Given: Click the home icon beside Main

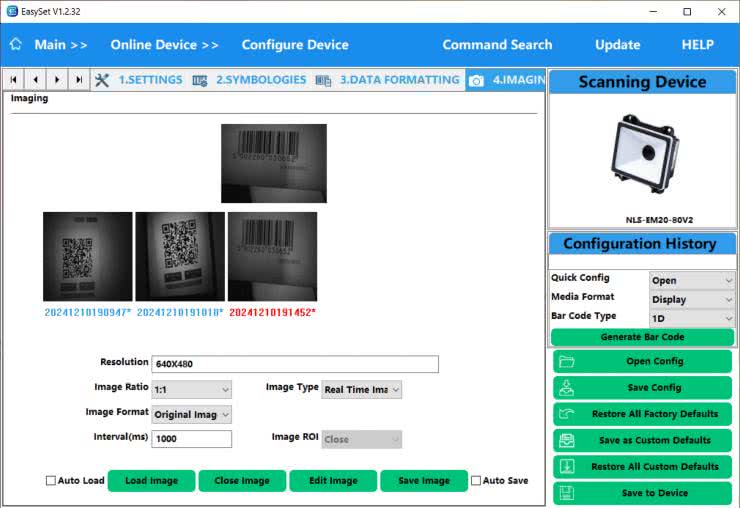Looking at the screenshot, I should tap(16, 45).
